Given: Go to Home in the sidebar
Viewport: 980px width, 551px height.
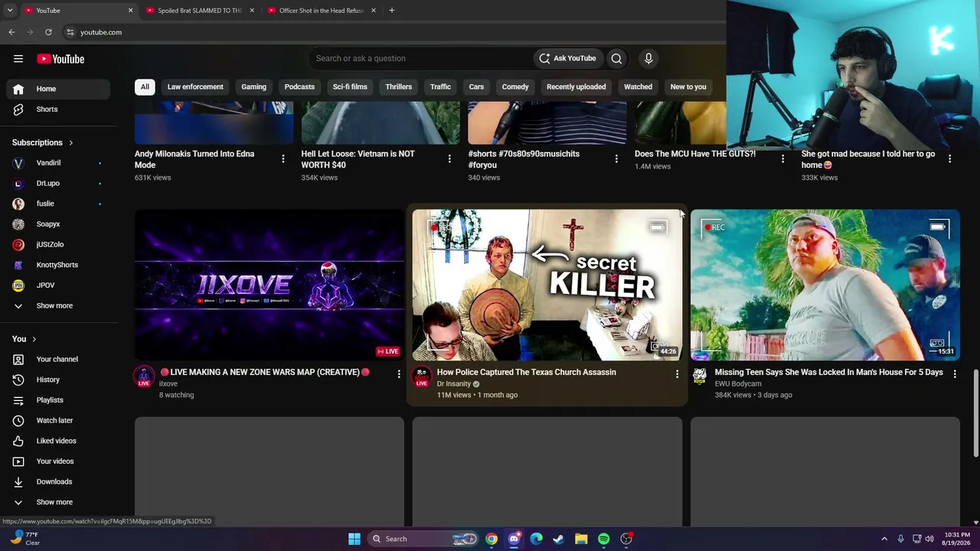Looking at the screenshot, I should [58, 89].
